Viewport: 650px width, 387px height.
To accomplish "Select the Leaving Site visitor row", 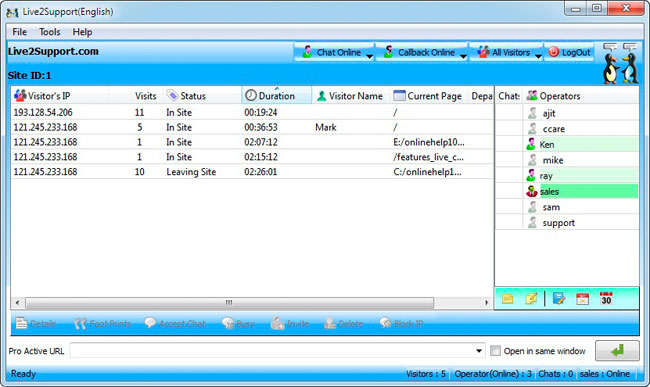I will pos(252,172).
